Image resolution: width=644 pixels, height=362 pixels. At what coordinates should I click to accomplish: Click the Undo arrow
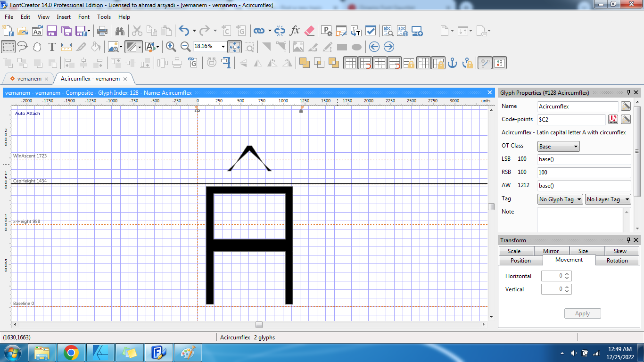(x=184, y=31)
